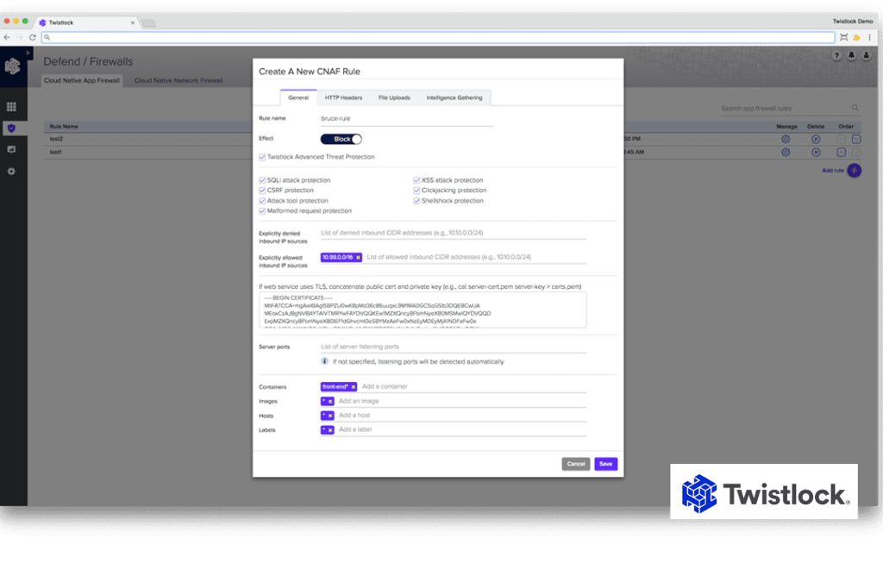Open the user profile icon
Viewport: 883px width, 588px height.
[x=867, y=55]
